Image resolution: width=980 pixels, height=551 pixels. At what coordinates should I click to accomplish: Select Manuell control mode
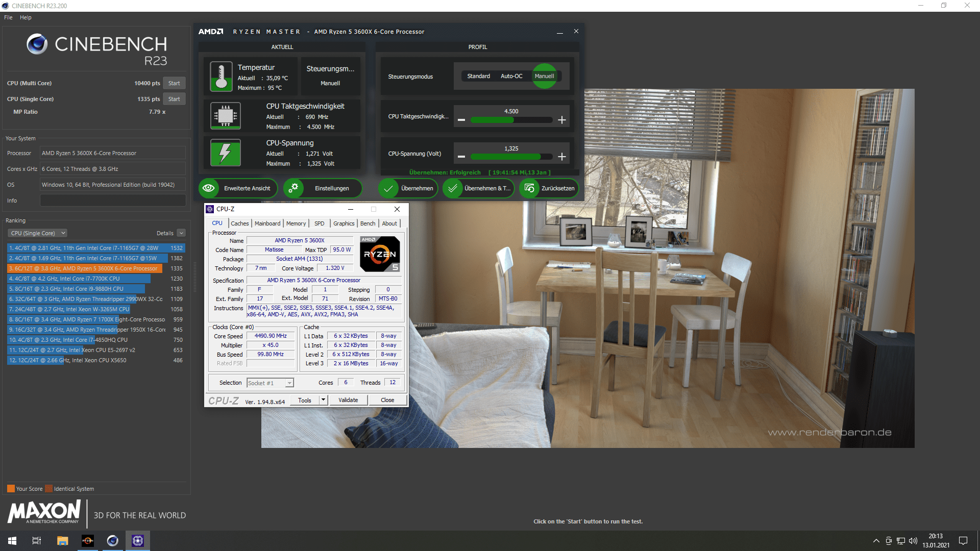pyautogui.click(x=544, y=76)
